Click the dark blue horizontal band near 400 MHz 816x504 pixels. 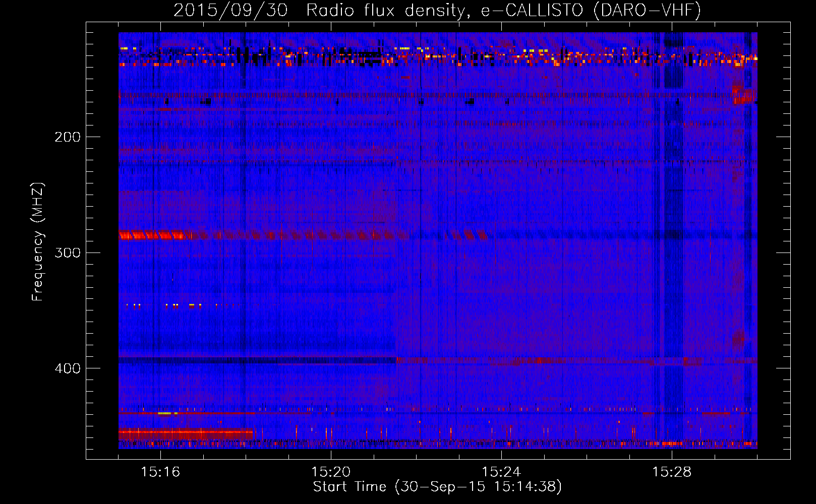point(257,360)
